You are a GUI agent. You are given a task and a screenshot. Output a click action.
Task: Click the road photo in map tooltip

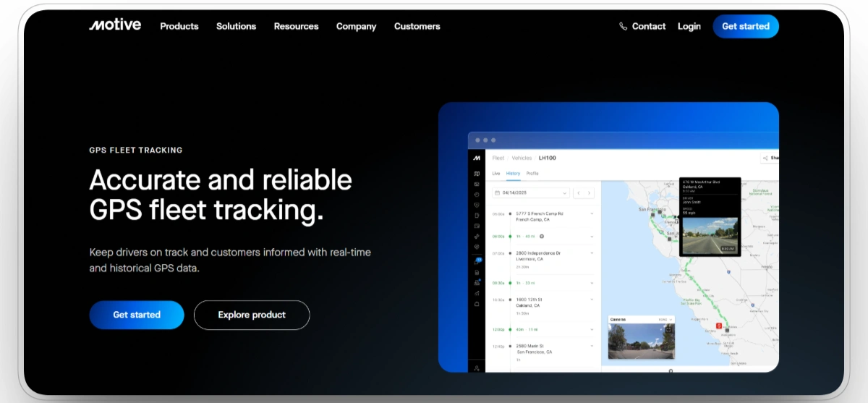(710, 237)
